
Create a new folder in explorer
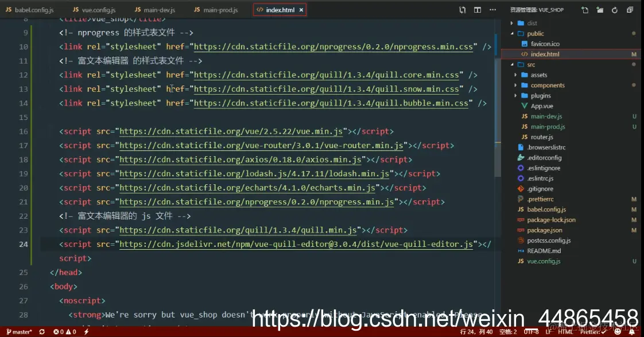600,10
